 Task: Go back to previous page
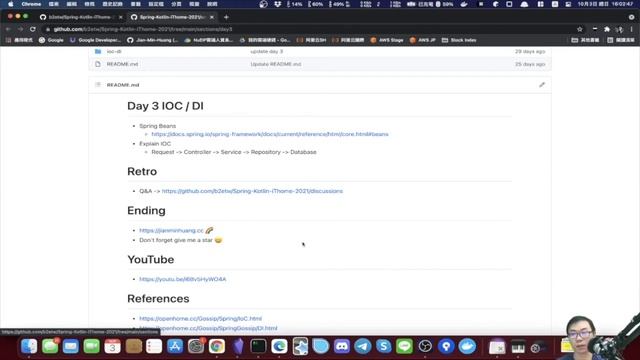tap(8, 29)
